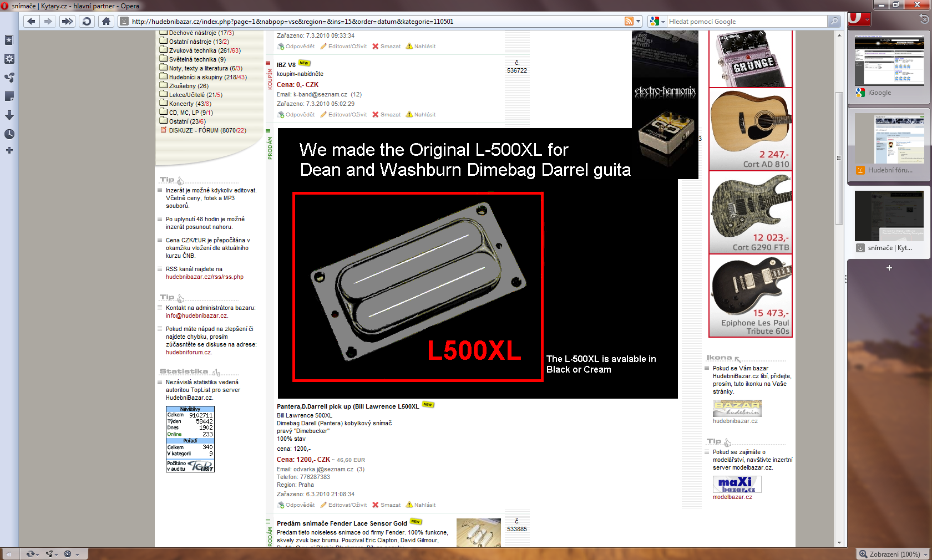Screen dimensions: 932x560
Task: Click Smazat on the IBZ V8 listing
Action: pos(387,115)
